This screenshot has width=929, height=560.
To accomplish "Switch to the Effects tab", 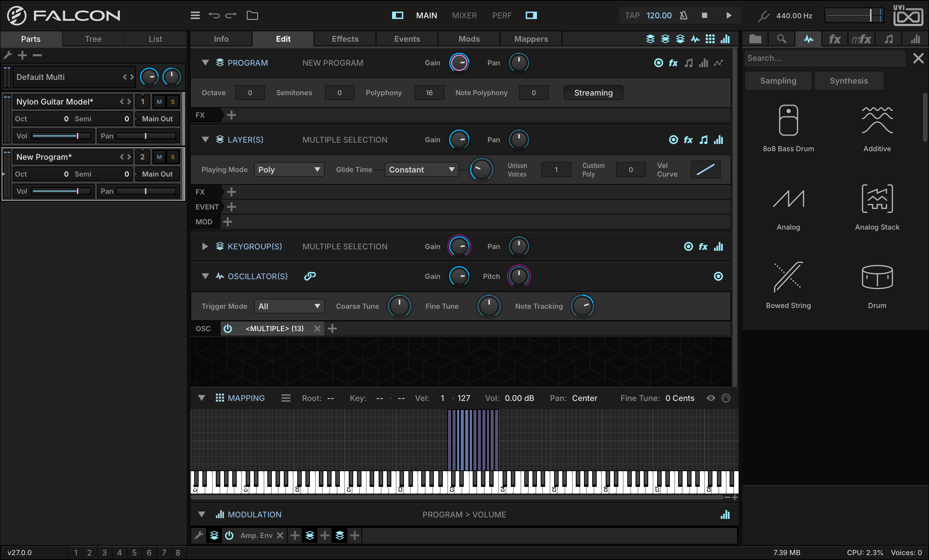I will pos(345,39).
